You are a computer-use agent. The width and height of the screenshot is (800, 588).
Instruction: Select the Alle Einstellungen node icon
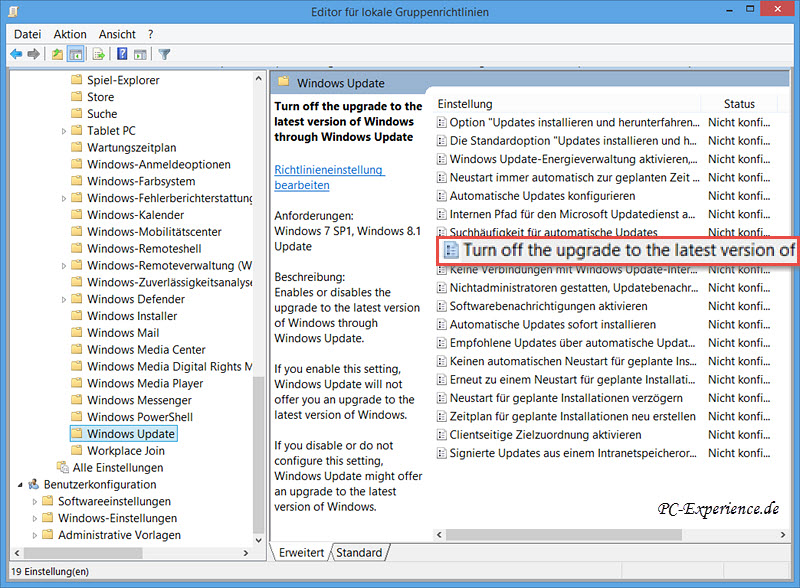pyautogui.click(x=63, y=467)
